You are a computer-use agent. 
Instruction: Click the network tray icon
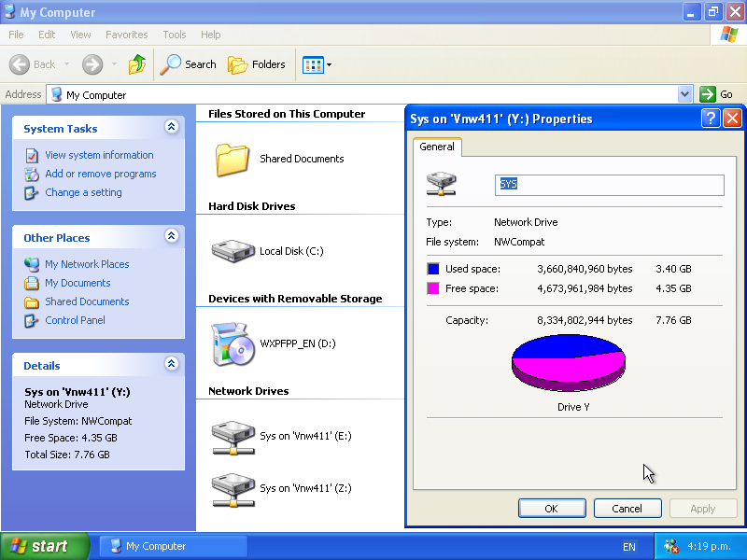[x=671, y=546]
